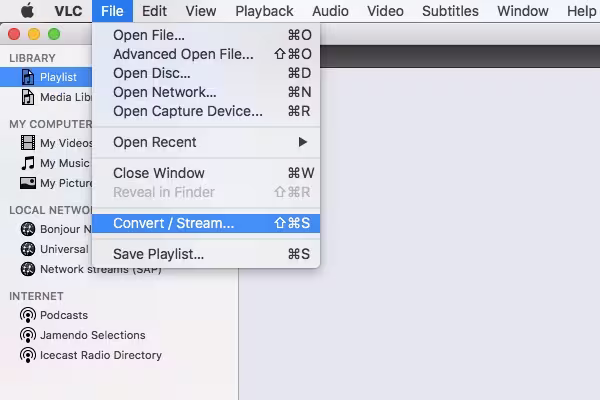Open the My Pictures icon
This screenshot has height=400, width=600.
[29, 183]
